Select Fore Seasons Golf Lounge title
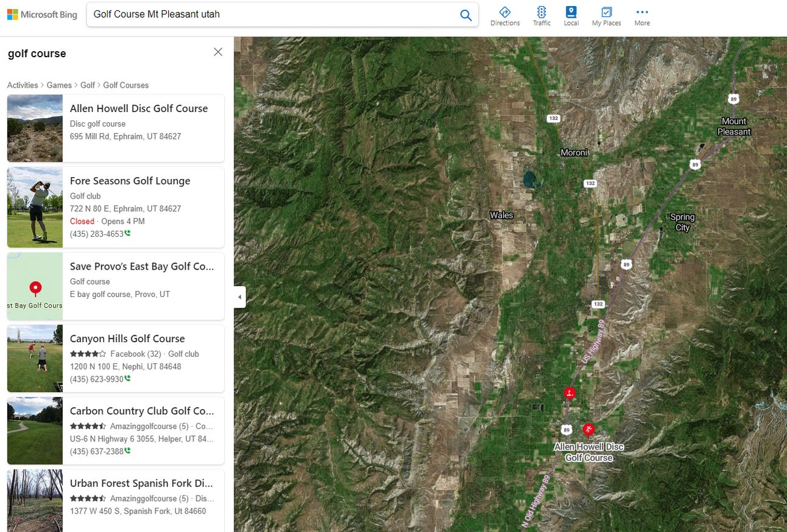Viewport: 787px width, 532px height. point(130,181)
